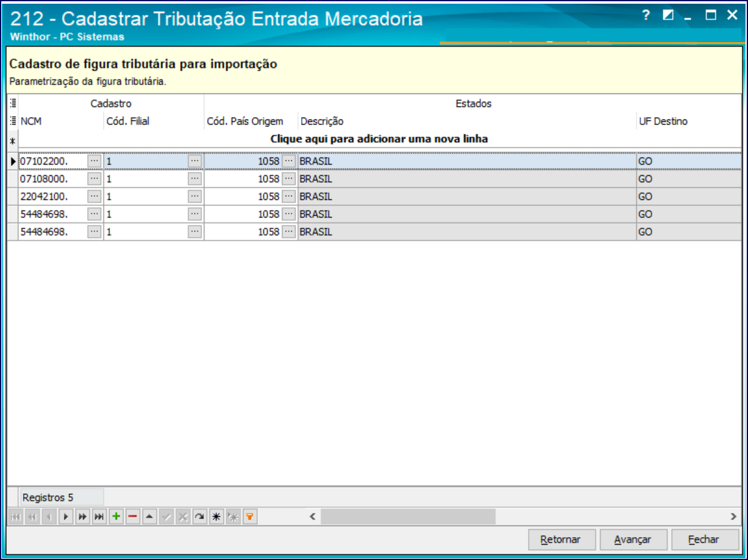Viewport: 748px width, 560px height.
Task: Click the horizontal scrollbar thumb
Action: point(408,517)
